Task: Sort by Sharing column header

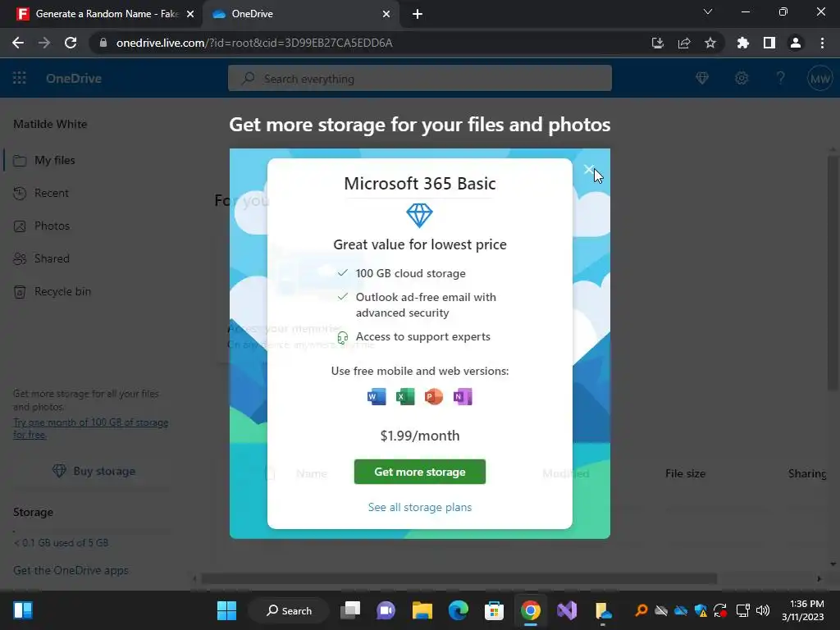Action: [807, 473]
